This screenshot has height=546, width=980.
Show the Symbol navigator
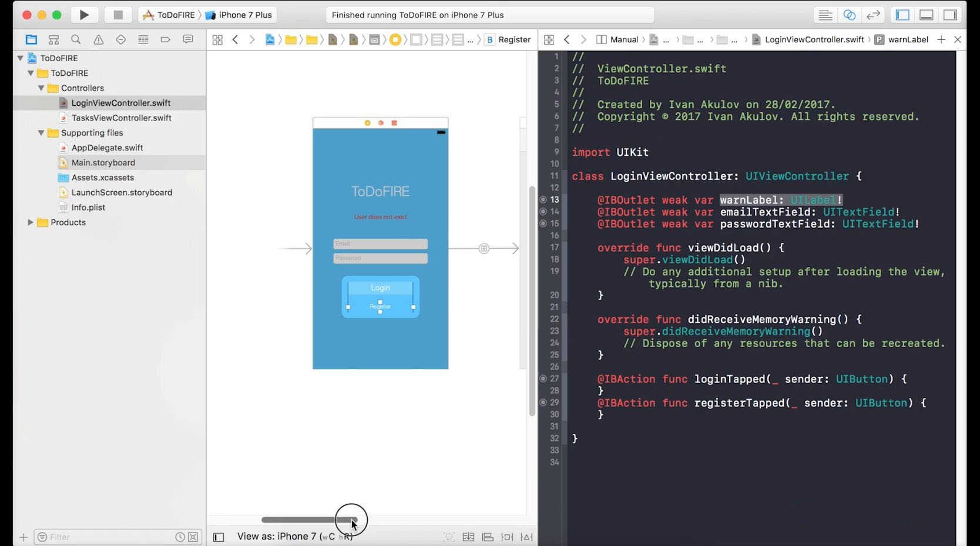coord(53,39)
